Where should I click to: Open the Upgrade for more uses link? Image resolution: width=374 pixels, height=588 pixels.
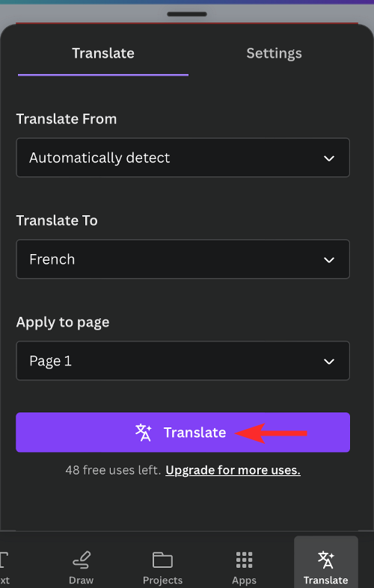pos(233,470)
